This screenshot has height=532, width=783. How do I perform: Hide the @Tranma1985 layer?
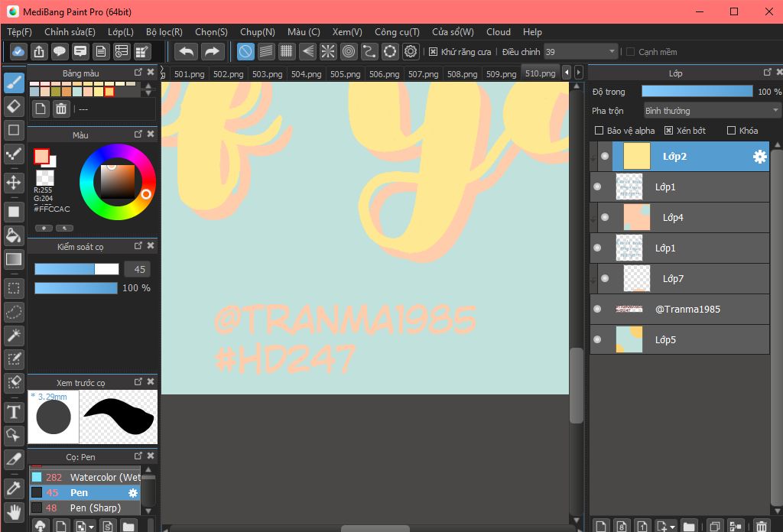pyautogui.click(x=597, y=309)
